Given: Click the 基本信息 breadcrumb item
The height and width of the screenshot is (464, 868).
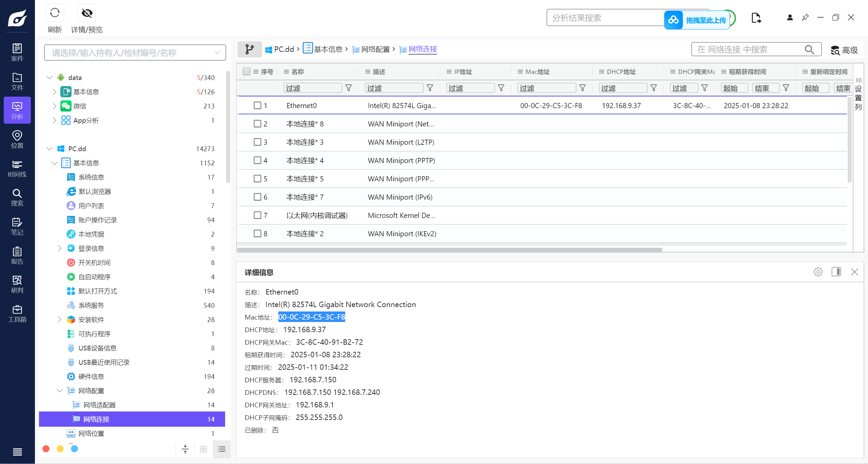Looking at the screenshot, I should coord(328,49).
